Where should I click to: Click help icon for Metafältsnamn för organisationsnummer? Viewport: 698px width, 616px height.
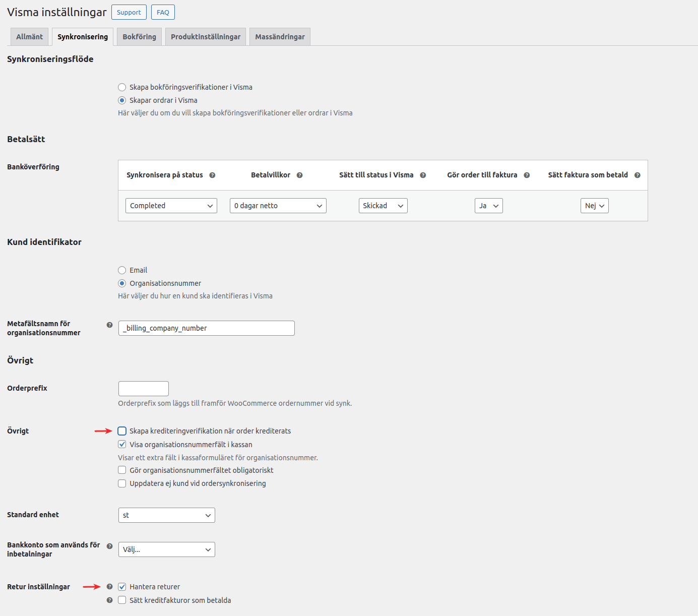pyautogui.click(x=109, y=325)
